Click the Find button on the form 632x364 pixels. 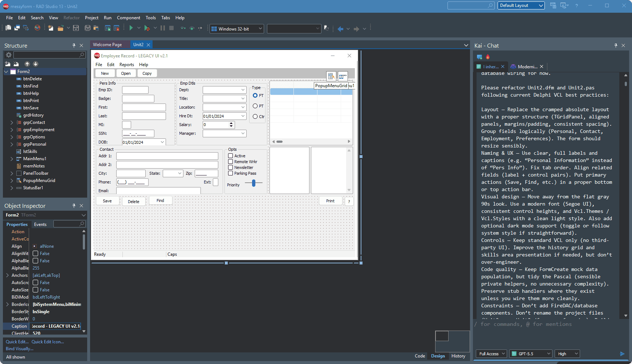(x=160, y=201)
